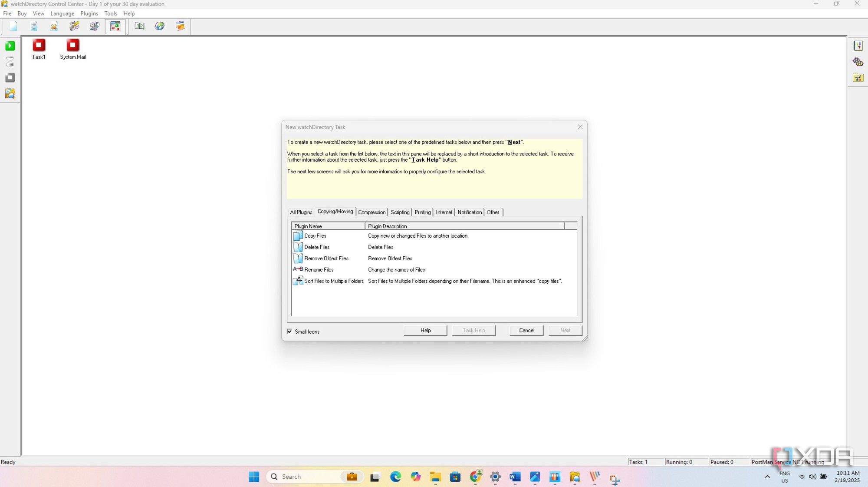Click the gray stop task sidebar icon
868x487 pixels.
[10, 78]
